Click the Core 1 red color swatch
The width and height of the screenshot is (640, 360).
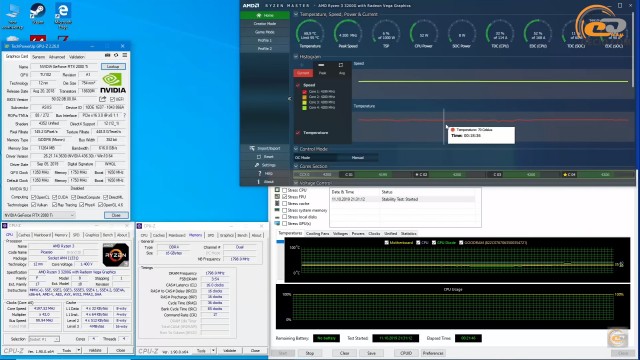[304, 92]
